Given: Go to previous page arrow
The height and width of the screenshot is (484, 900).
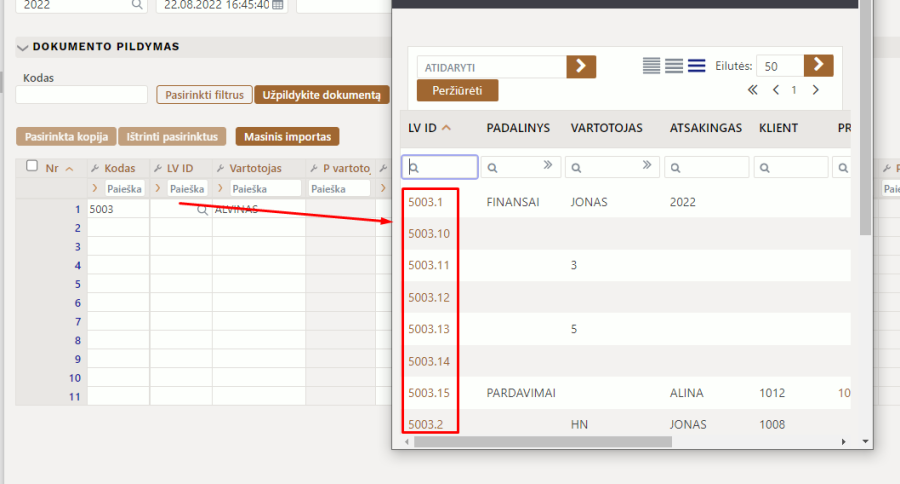Looking at the screenshot, I should 775,90.
